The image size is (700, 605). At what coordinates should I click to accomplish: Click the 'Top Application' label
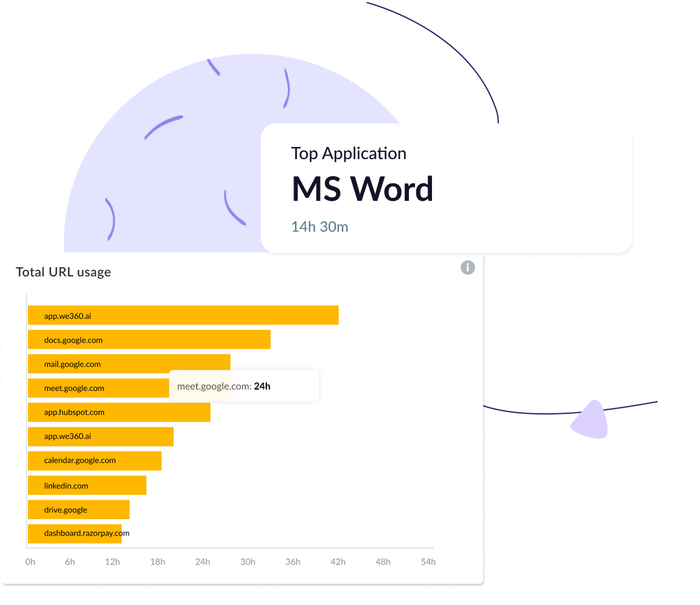pyautogui.click(x=348, y=153)
